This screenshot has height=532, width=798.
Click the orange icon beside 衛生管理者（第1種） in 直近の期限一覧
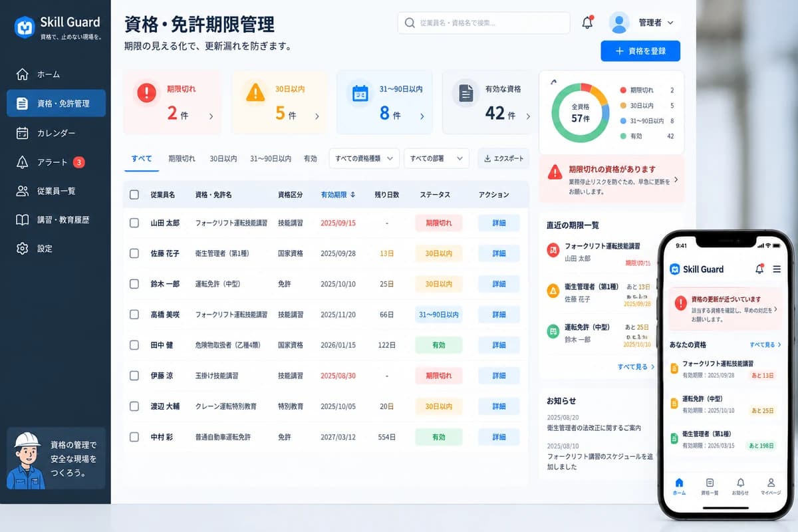pyautogui.click(x=553, y=291)
